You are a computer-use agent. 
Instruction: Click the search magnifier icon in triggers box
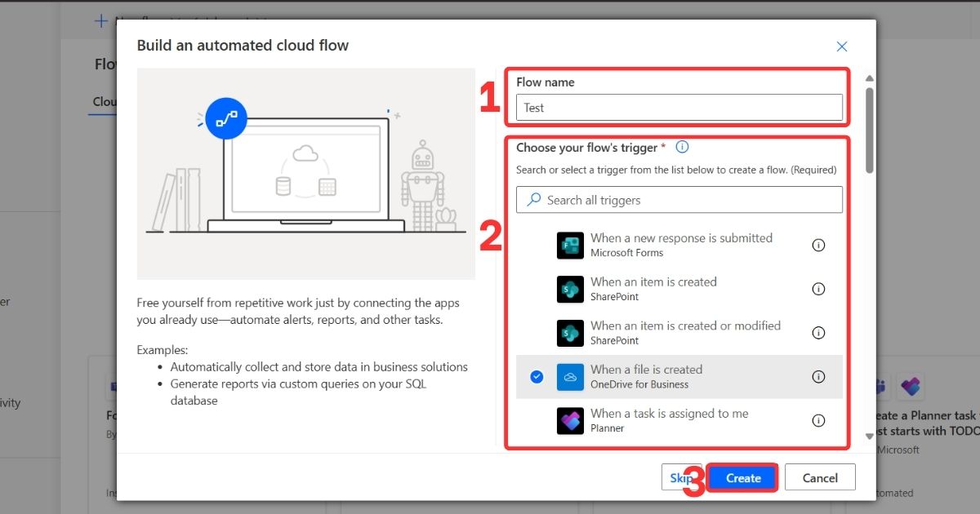coord(534,200)
